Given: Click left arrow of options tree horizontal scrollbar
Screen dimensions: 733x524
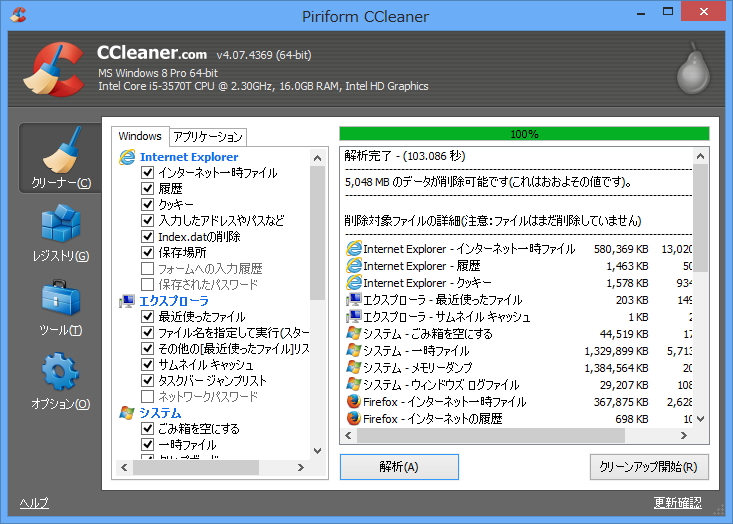Looking at the screenshot, I should pyautogui.click(x=124, y=467).
